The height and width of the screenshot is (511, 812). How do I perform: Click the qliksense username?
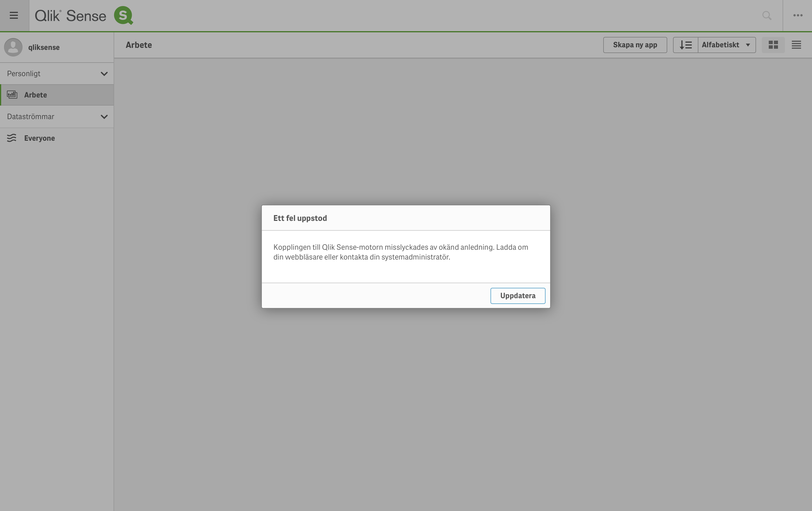coord(44,48)
